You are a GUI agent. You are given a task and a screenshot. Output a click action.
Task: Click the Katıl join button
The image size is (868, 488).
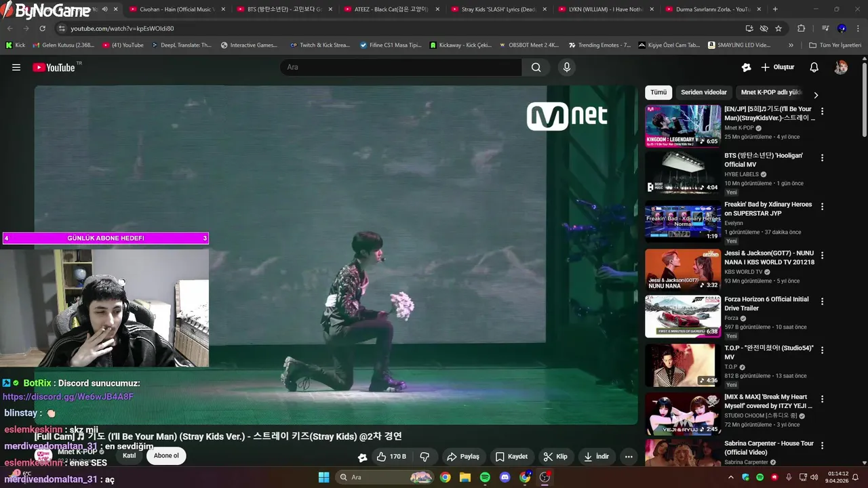(129, 455)
